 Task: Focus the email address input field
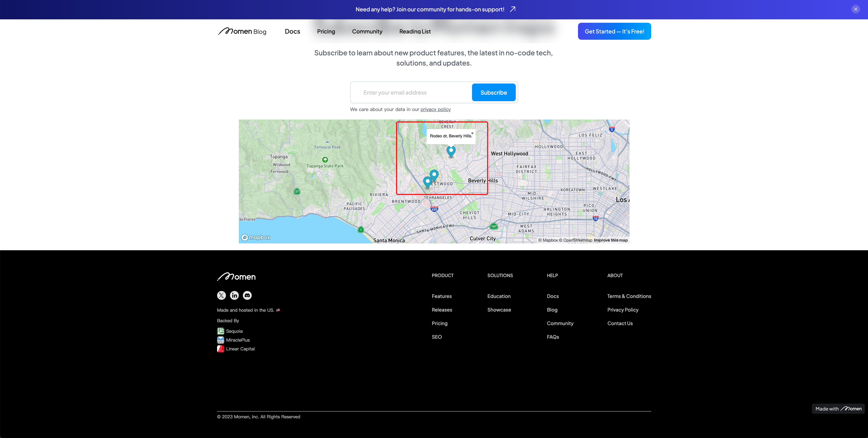click(411, 92)
